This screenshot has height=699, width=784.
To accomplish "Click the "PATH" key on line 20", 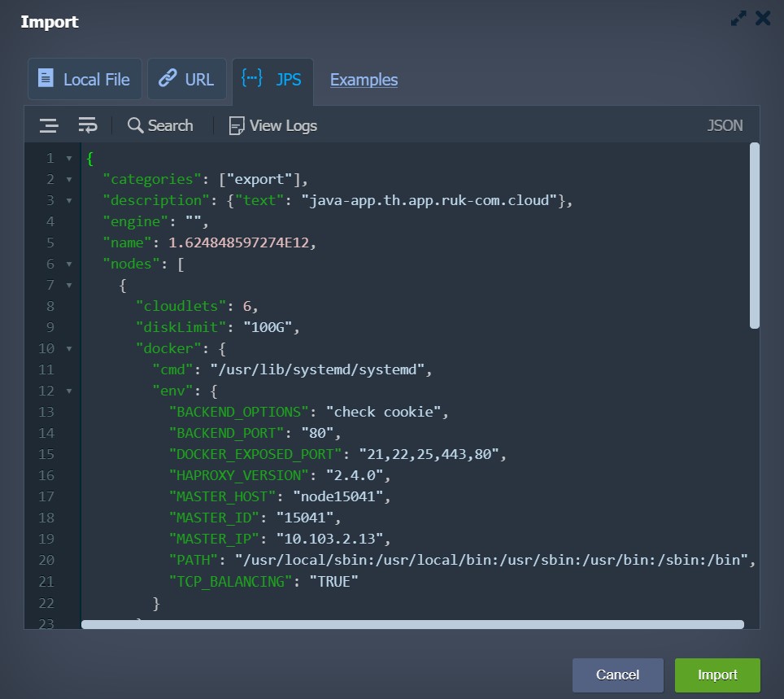I will (194, 559).
